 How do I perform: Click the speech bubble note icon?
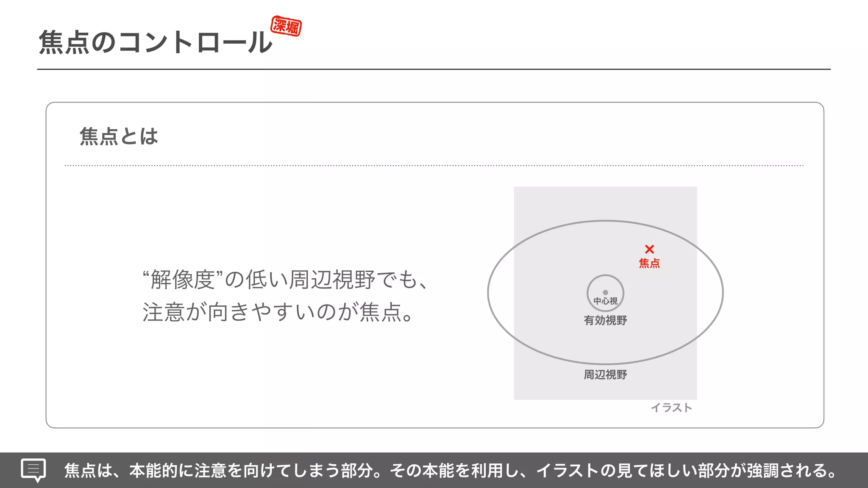click(x=33, y=470)
